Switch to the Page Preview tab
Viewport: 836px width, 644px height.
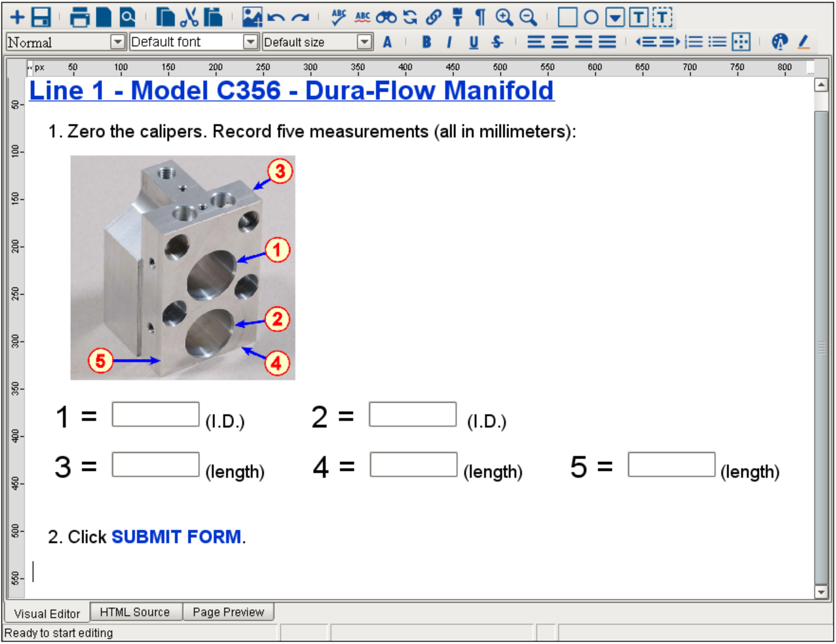tap(228, 612)
